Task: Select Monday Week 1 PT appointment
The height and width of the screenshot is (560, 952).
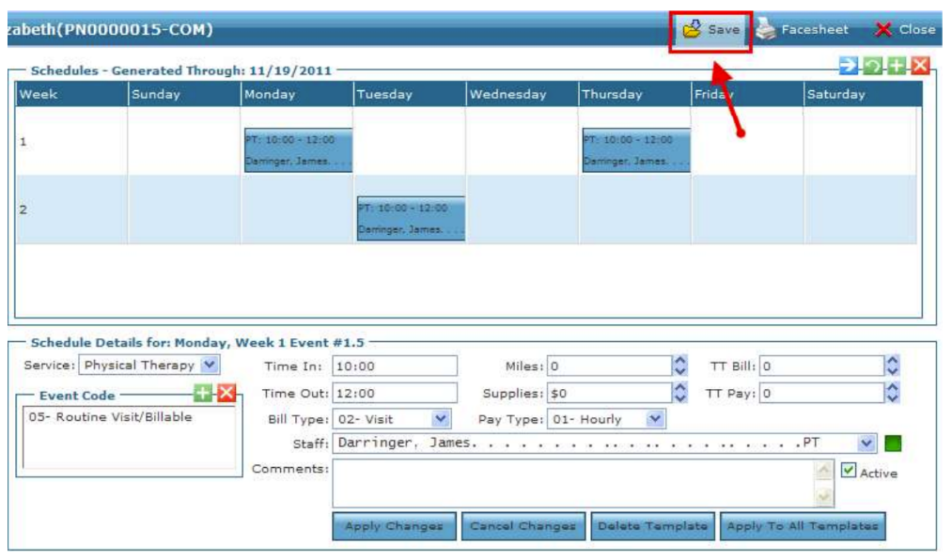Action: [x=298, y=150]
